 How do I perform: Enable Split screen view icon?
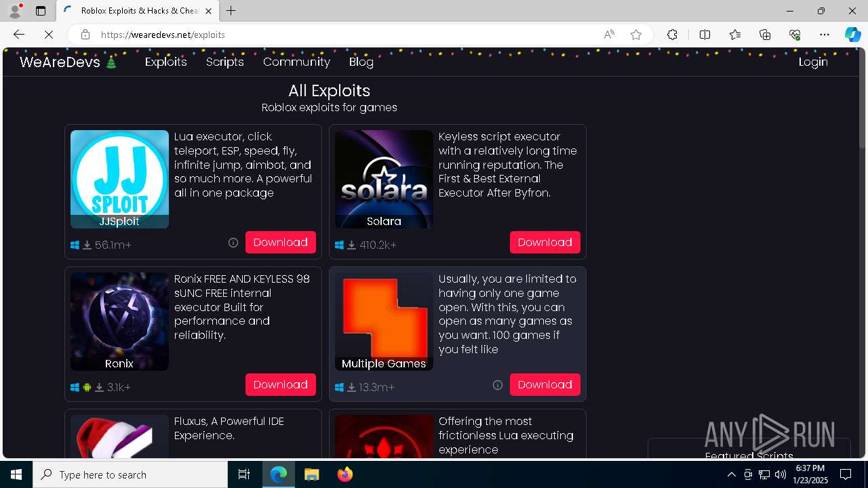tap(705, 35)
